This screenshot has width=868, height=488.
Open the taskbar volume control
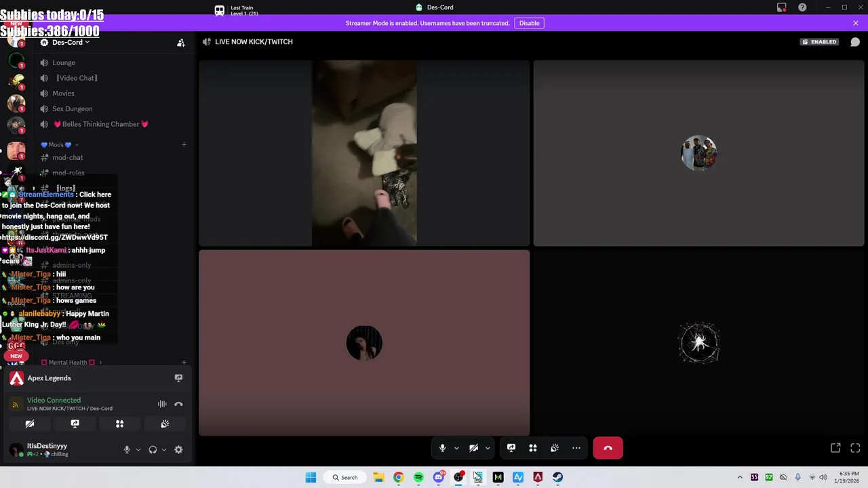click(823, 477)
